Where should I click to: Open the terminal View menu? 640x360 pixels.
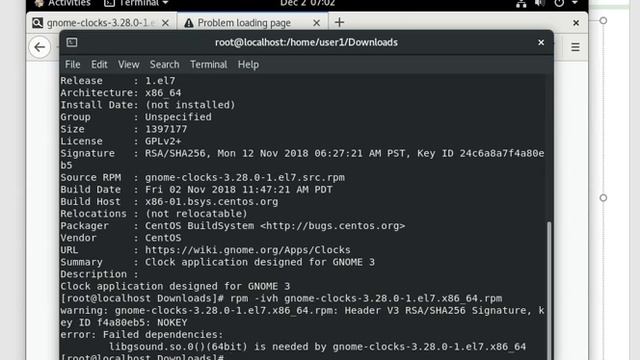tap(129, 64)
